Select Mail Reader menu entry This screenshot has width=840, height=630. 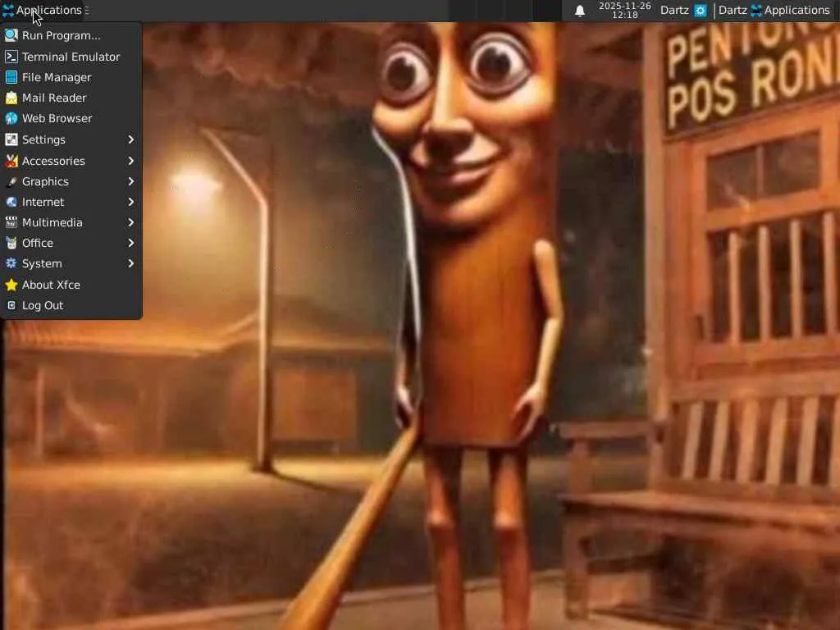(71, 98)
